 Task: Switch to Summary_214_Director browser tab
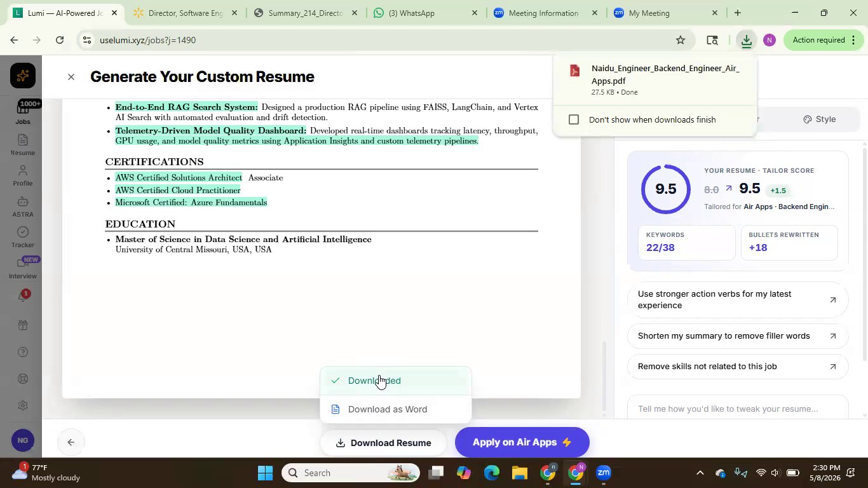[x=305, y=13]
